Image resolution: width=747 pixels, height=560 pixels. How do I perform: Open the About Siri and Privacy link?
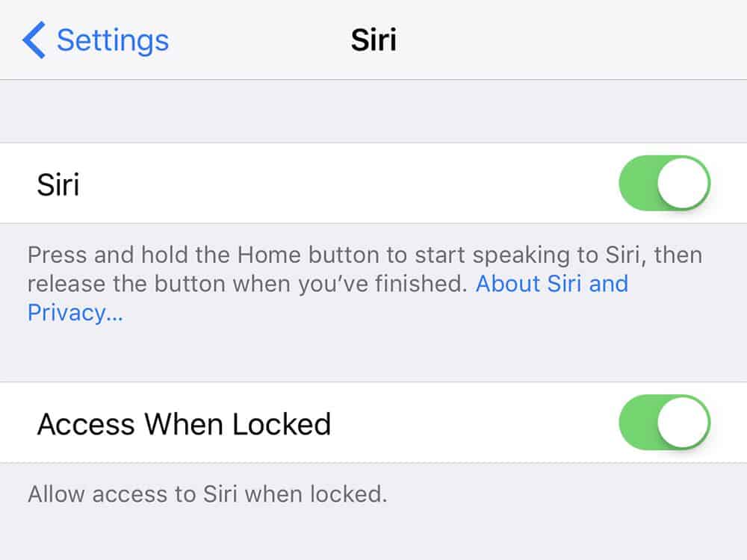[552, 284]
